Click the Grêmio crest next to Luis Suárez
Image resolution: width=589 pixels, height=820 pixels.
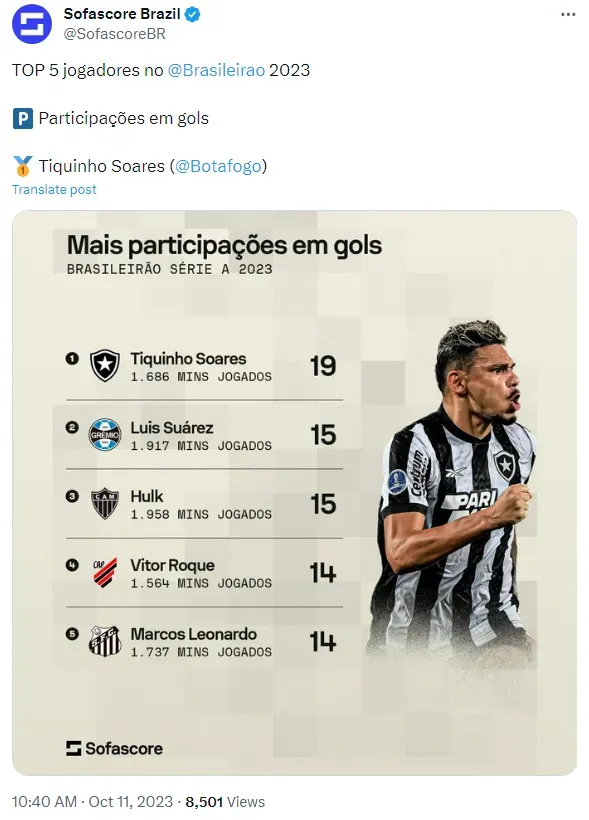pyautogui.click(x=105, y=435)
